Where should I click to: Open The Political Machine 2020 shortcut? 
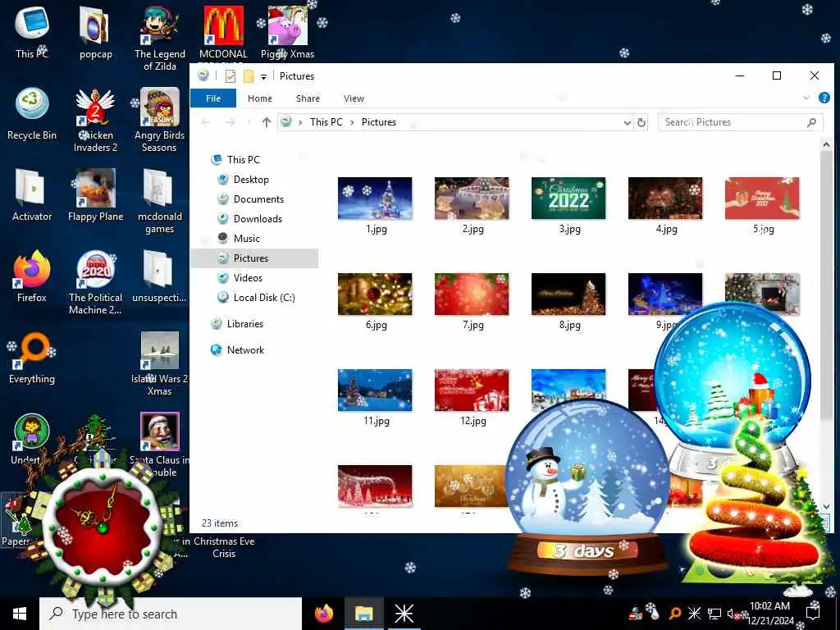tap(95, 283)
